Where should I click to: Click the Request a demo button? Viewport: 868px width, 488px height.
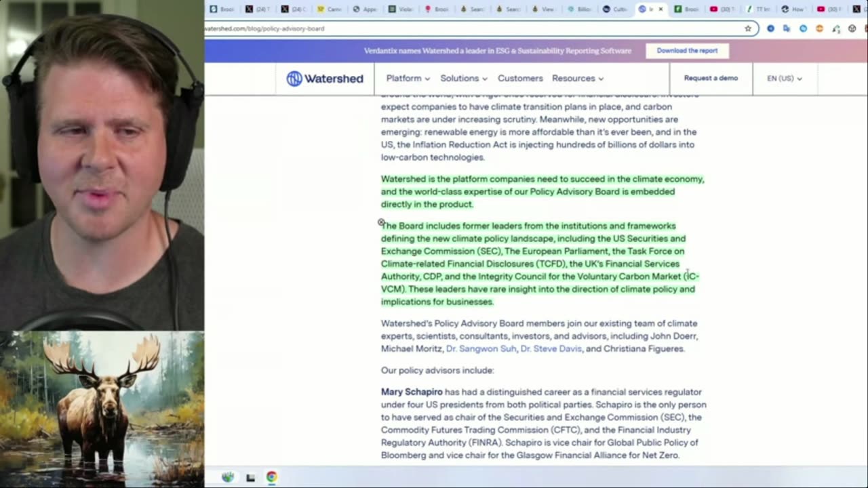point(711,78)
